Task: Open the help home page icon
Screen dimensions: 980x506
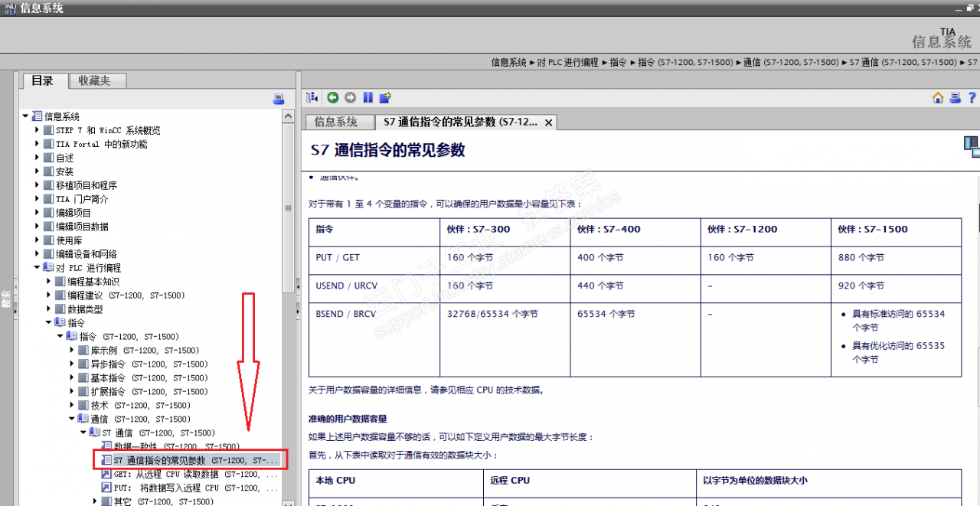Action: (938, 97)
